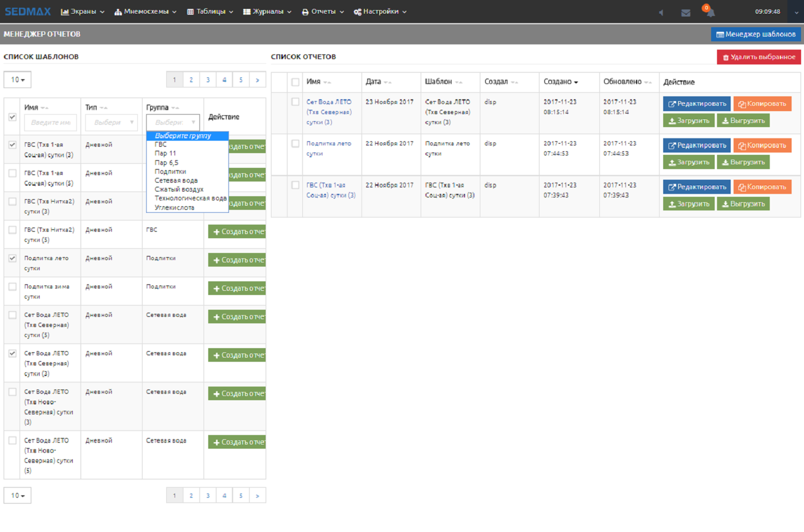
Task: Open Менеджер шаблонов
Action: click(755, 34)
